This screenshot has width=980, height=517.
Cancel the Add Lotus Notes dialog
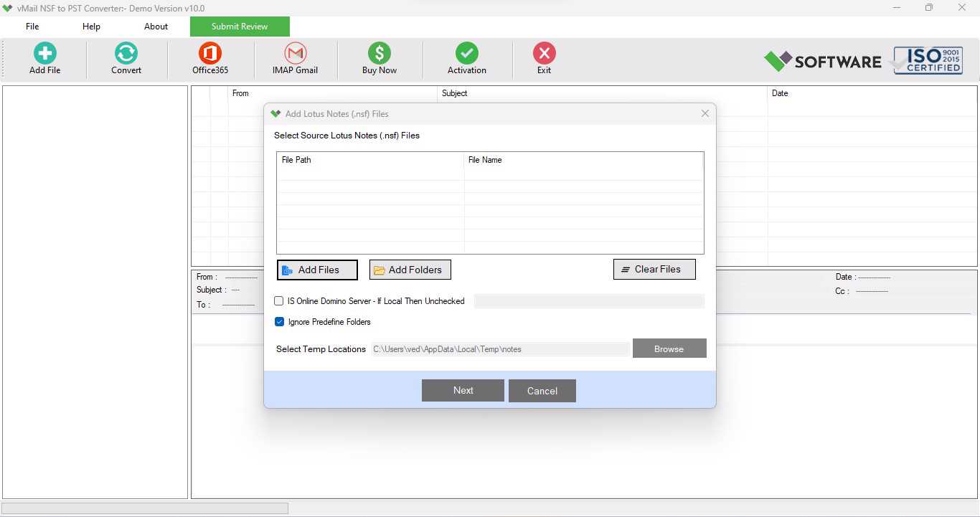[x=542, y=391]
